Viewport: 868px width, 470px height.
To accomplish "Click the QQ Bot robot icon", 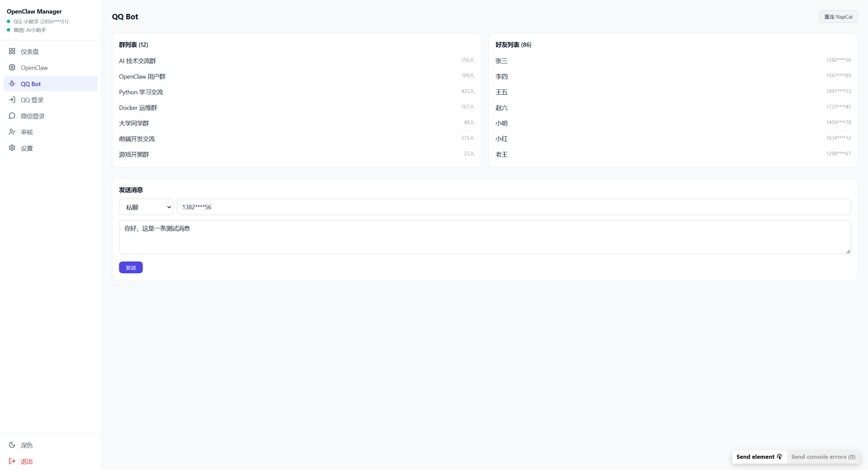I will point(12,83).
